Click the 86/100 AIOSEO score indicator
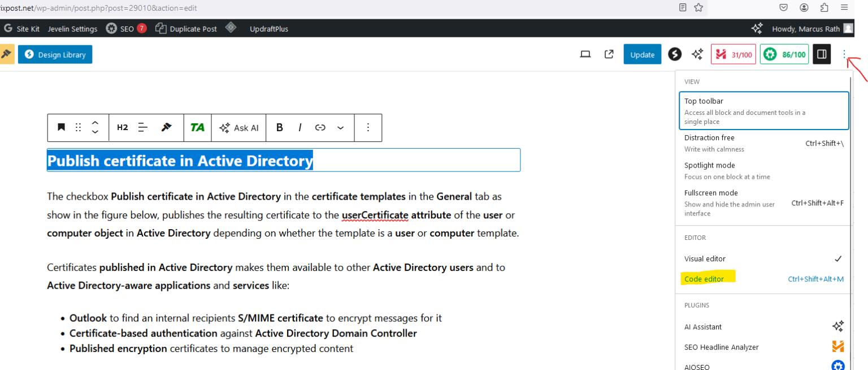This screenshot has height=370, width=868. click(784, 54)
